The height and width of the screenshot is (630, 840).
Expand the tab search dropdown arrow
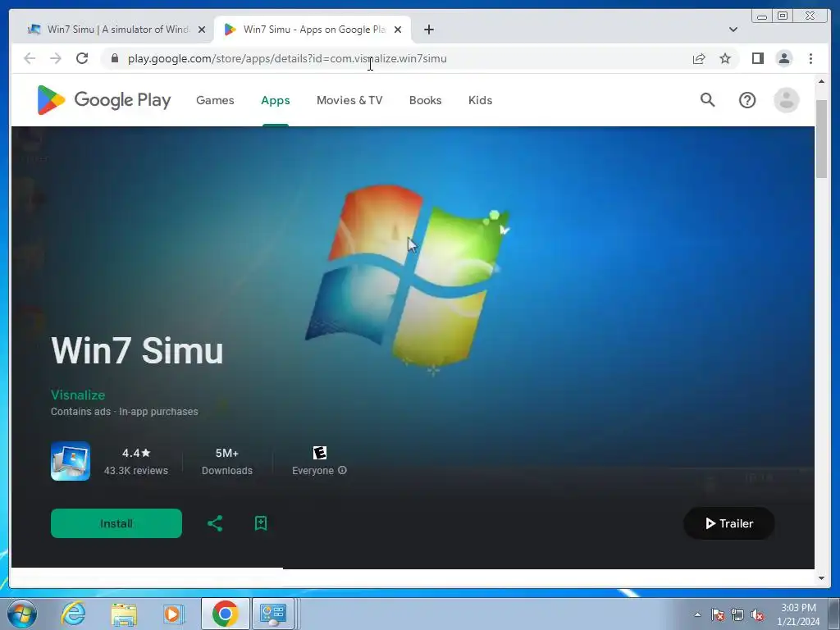coord(733,30)
